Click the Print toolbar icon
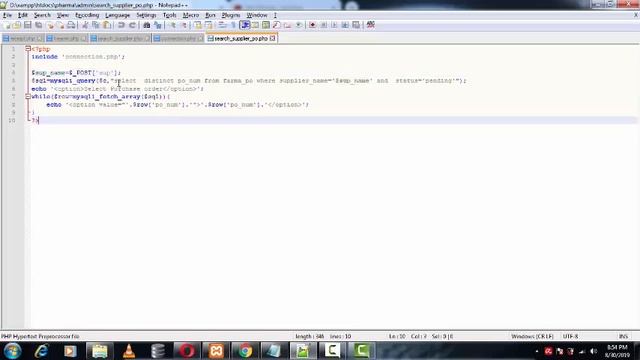This screenshot has height=360, width=640. click(x=71, y=25)
